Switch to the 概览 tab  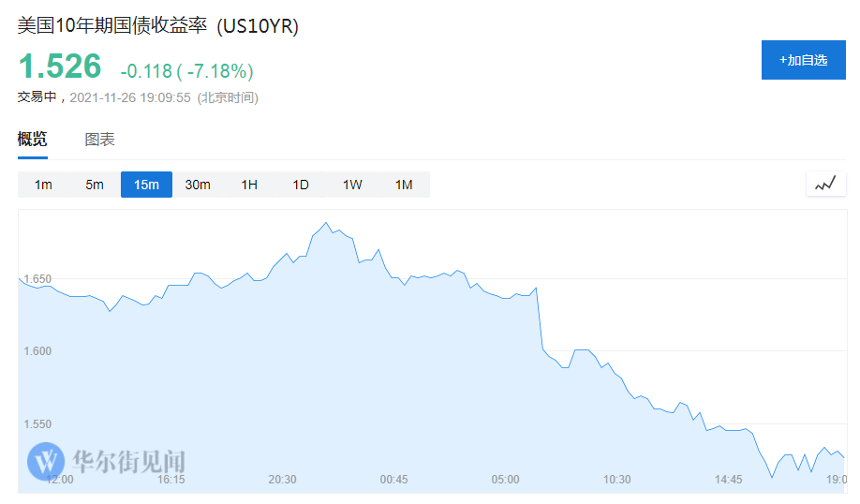click(32, 140)
